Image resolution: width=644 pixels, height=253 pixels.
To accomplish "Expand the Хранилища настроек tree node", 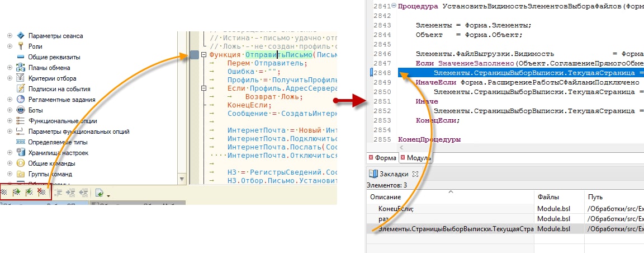I will (10, 153).
